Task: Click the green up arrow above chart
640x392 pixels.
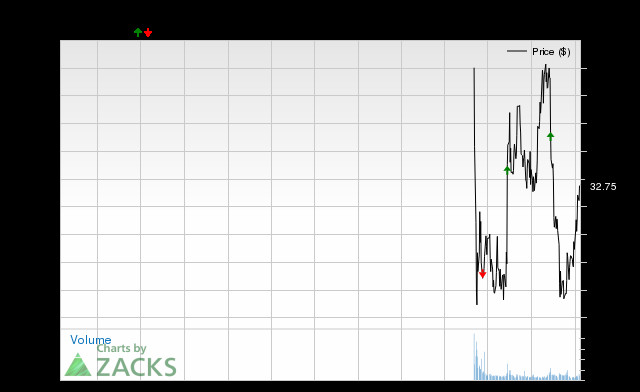Action: click(138, 32)
